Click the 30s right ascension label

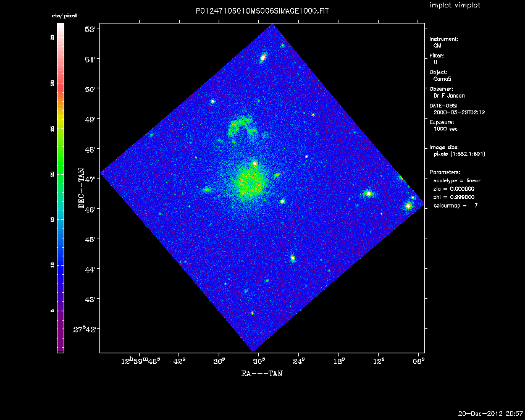pos(259,361)
